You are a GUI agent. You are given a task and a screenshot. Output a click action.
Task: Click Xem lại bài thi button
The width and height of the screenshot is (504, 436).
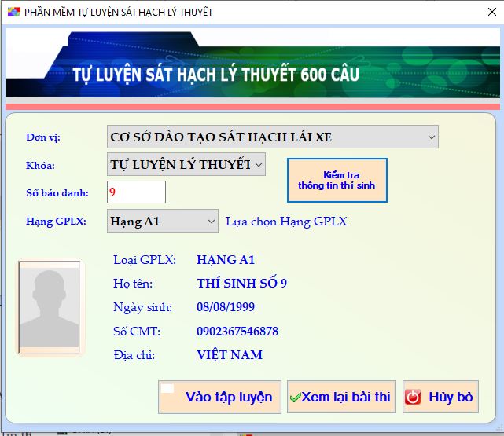pyautogui.click(x=341, y=398)
